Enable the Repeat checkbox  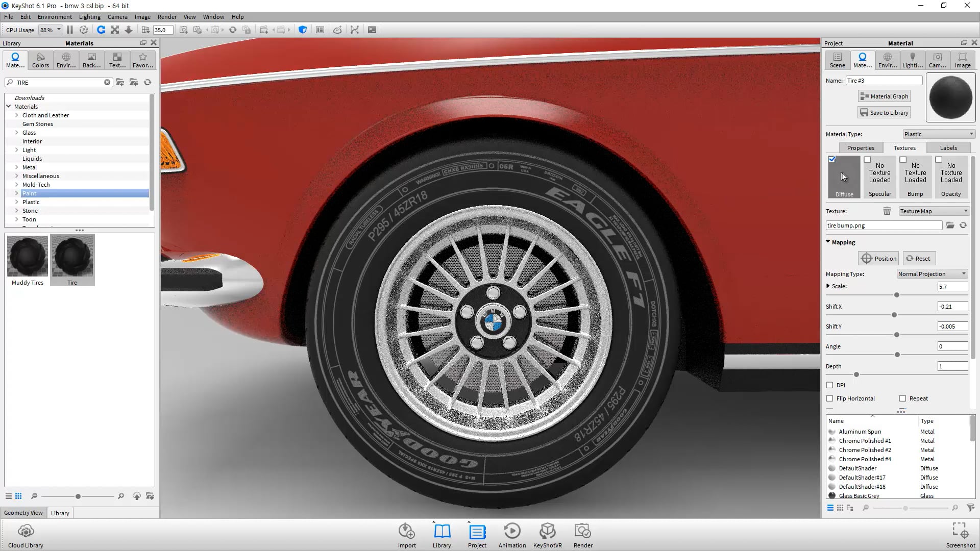click(902, 398)
